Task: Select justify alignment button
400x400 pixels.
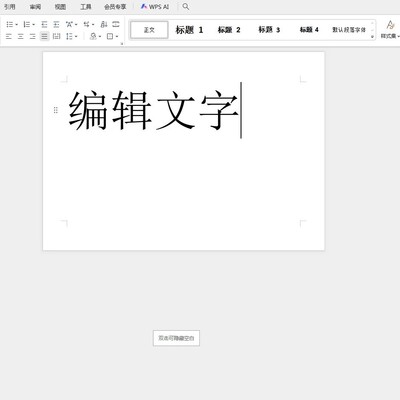Action: [44, 36]
